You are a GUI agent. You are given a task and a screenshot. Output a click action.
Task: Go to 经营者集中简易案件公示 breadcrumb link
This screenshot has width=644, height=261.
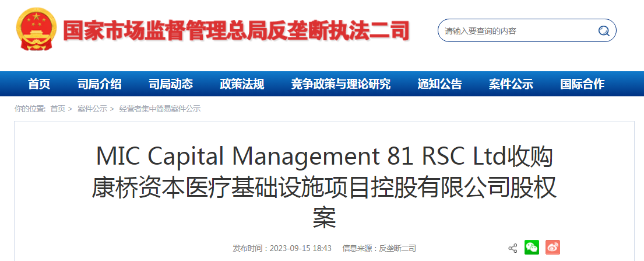pos(160,109)
